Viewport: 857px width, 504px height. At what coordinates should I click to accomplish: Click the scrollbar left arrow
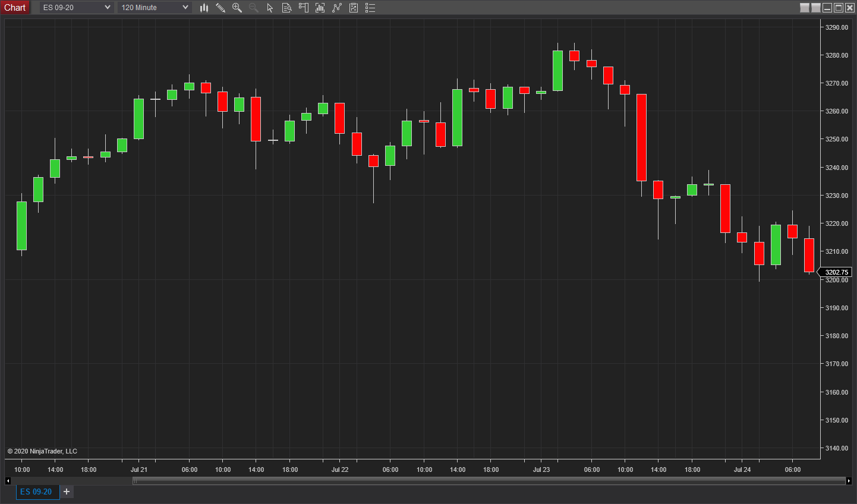point(8,481)
